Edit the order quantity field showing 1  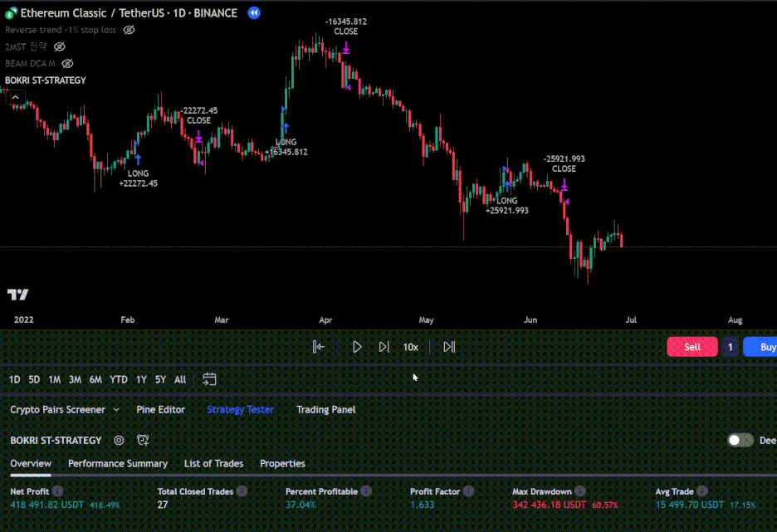click(730, 347)
